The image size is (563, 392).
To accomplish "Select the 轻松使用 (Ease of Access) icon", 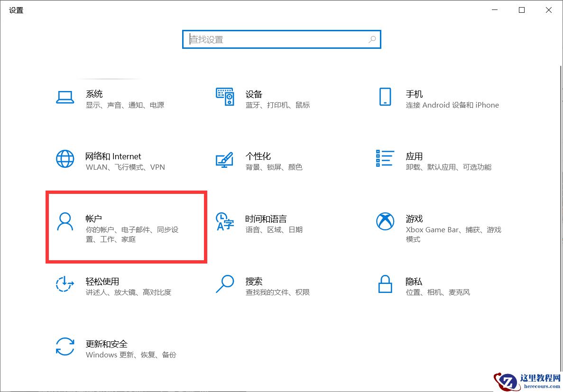I will [65, 284].
